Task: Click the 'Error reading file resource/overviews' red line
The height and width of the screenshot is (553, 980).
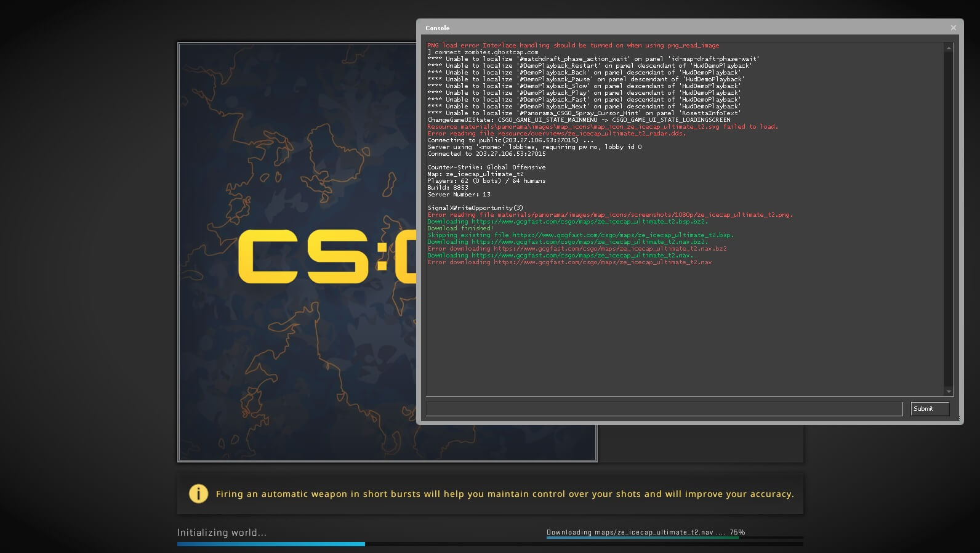Action: click(556, 134)
